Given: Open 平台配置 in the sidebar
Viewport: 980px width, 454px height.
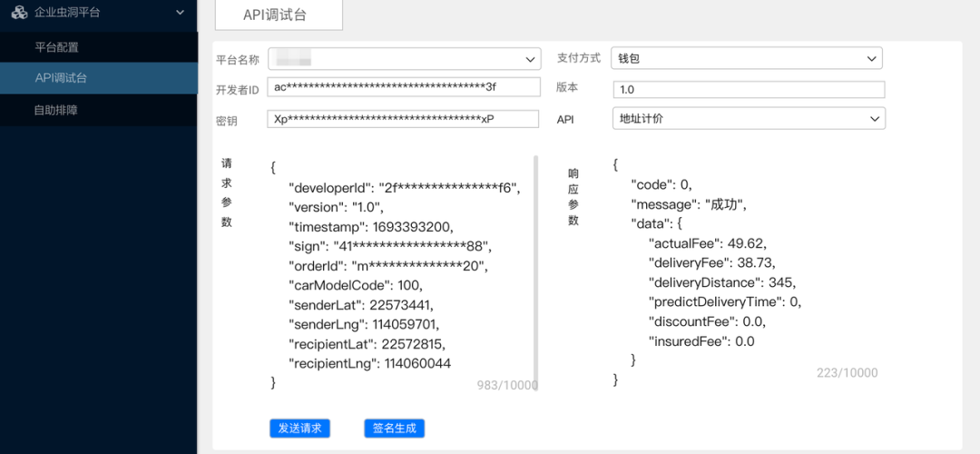Looking at the screenshot, I should click(x=99, y=47).
